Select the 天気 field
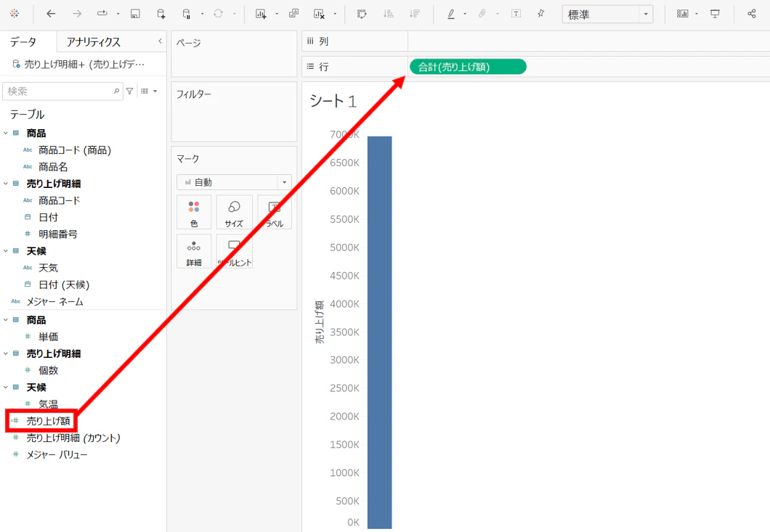Screen dimensions: 770x532 tap(48, 268)
